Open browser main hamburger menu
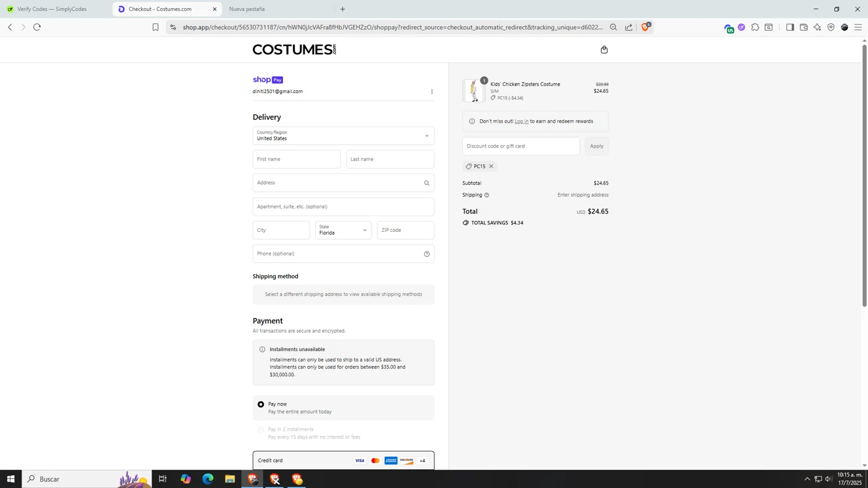This screenshot has width=868, height=488. (858, 27)
